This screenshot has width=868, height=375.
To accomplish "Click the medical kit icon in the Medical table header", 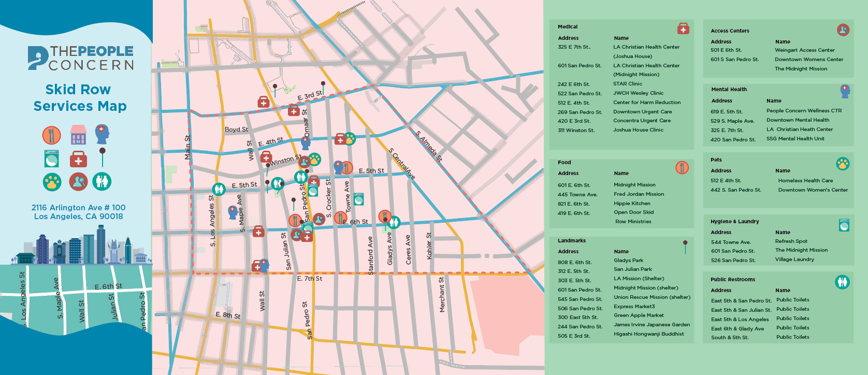I will pyautogui.click(x=684, y=28).
